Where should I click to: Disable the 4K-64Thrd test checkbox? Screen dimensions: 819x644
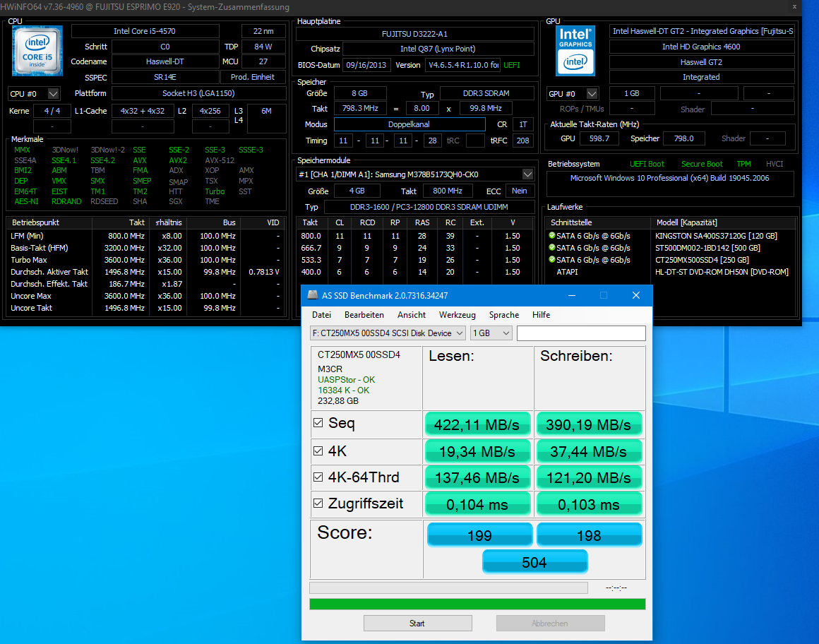click(x=318, y=477)
